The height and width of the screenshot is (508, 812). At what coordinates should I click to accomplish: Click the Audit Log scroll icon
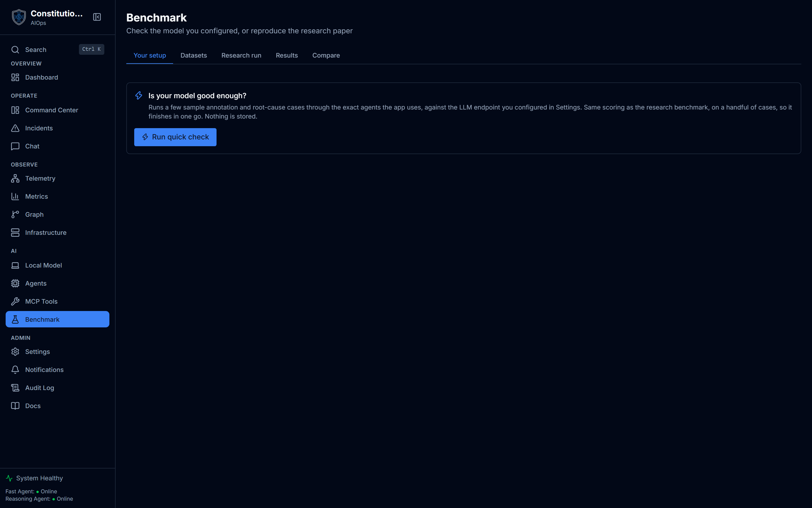15,388
